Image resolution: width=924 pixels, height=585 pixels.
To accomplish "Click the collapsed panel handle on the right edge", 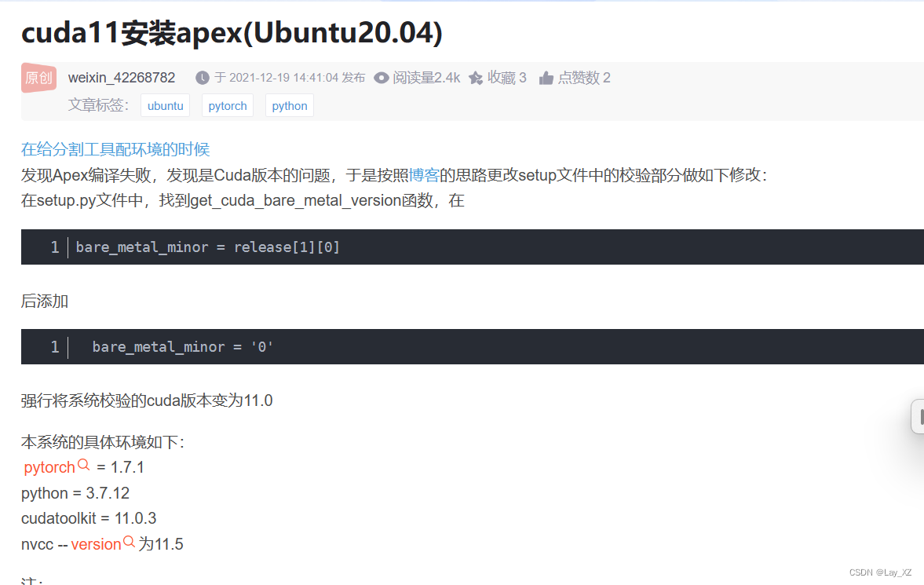I will pos(917,417).
